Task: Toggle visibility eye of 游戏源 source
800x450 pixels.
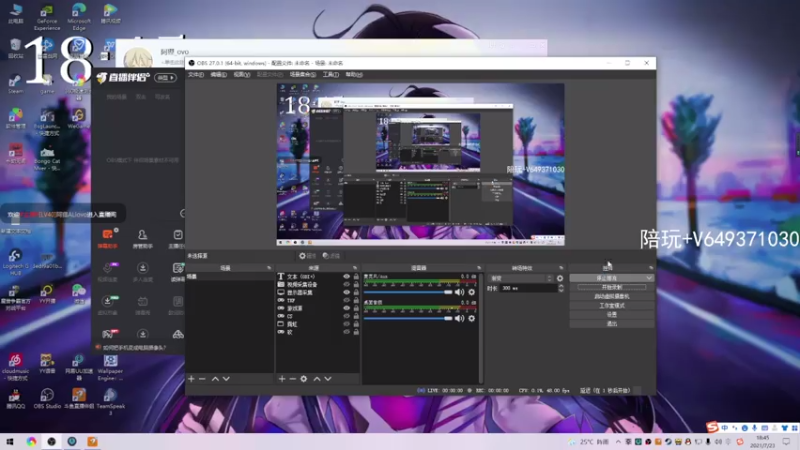Action: tap(346, 308)
